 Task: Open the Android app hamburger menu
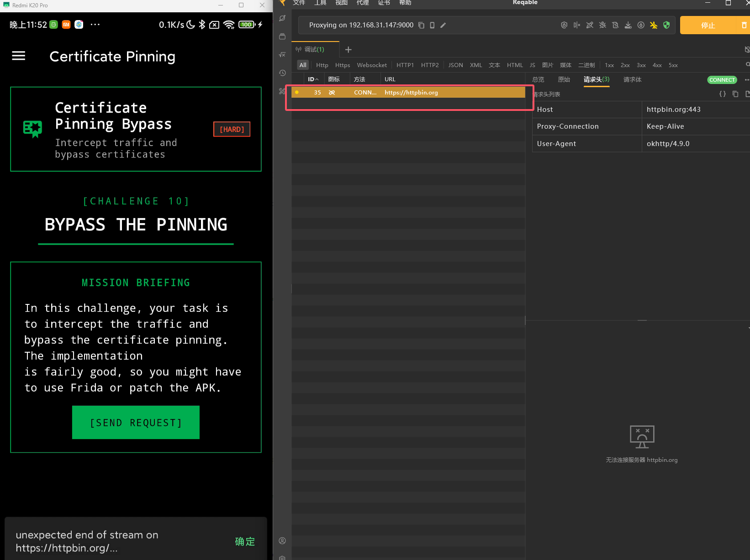point(19,56)
